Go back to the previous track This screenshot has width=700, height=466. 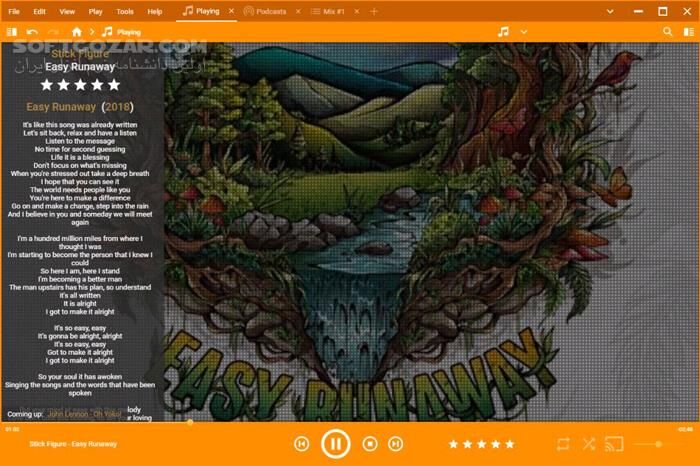[x=301, y=443]
